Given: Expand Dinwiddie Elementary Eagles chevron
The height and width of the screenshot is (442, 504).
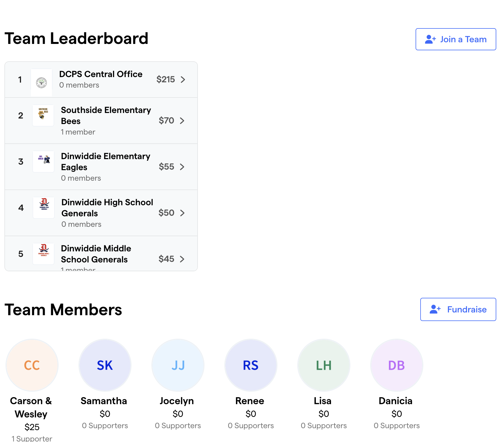Looking at the screenshot, I should click(182, 167).
